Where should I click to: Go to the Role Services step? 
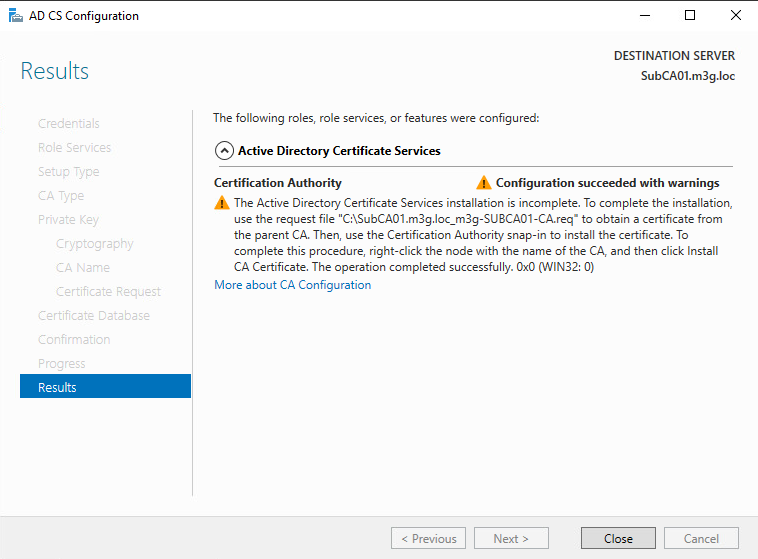click(x=74, y=147)
